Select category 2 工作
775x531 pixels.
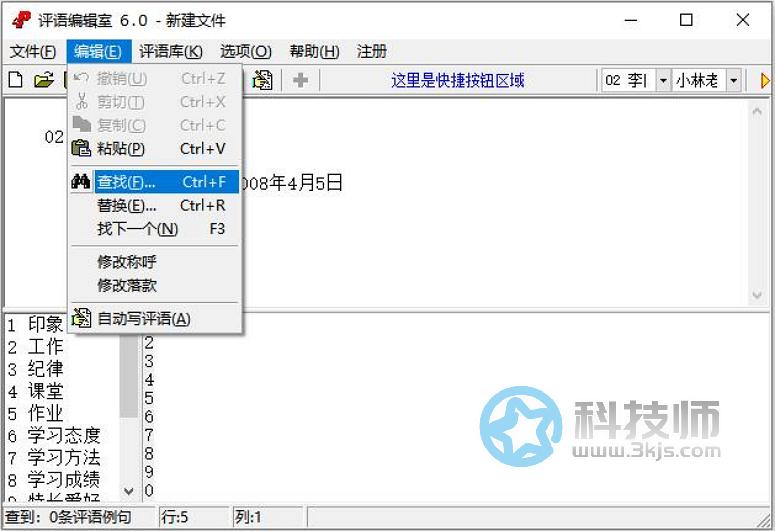pyautogui.click(x=35, y=347)
